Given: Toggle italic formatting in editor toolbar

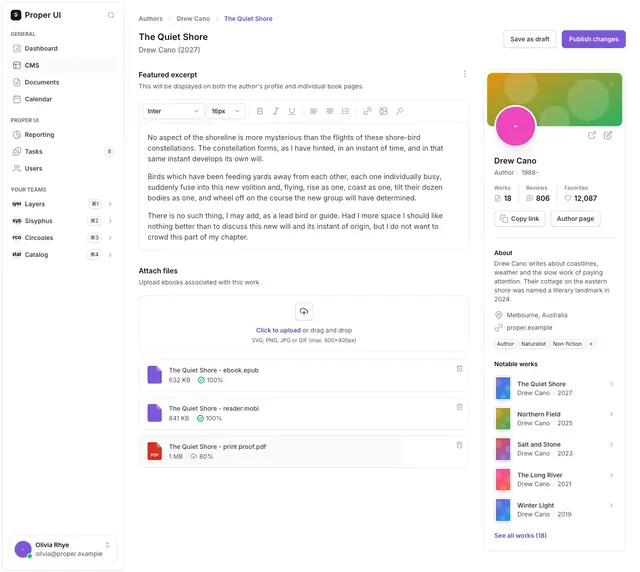Looking at the screenshot, I should coord(276,111).
